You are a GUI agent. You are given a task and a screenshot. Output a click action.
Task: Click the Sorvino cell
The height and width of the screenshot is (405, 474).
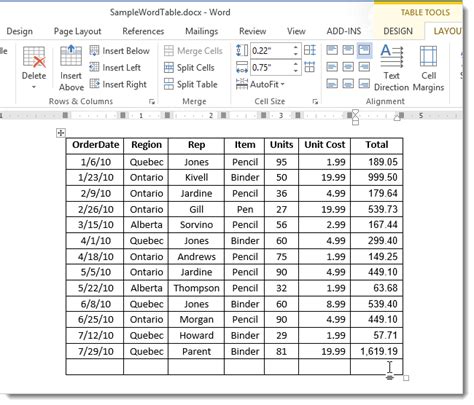[x=196, y=225]
